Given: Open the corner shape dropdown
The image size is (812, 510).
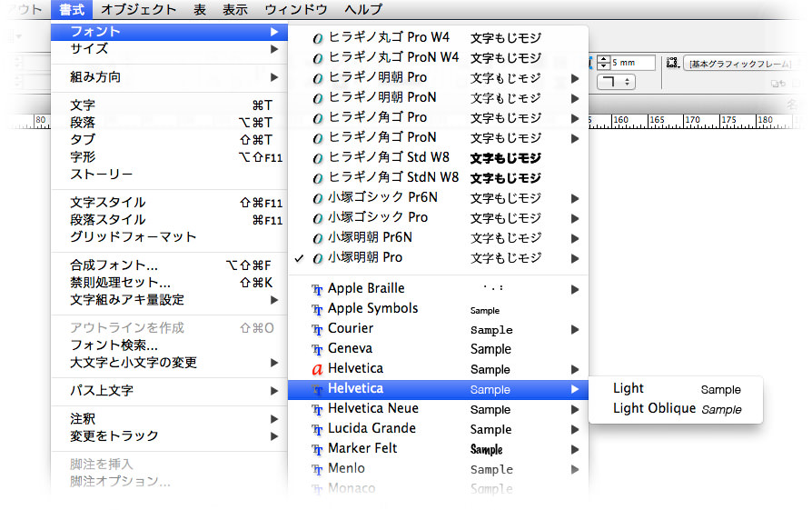Looking at the screenshot, I should click(x=616, y=82).
